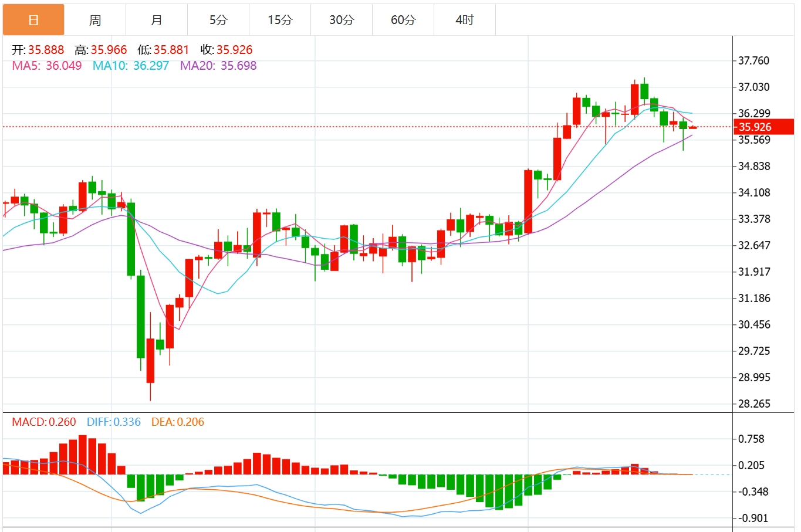The image size is (801, 532).
Task: Click the 28.995 price axis label
Action: click(x=753, y=377)
